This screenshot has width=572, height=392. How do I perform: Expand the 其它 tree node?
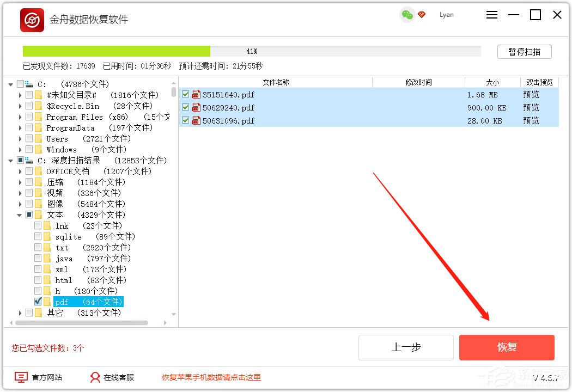coord(19,313)
